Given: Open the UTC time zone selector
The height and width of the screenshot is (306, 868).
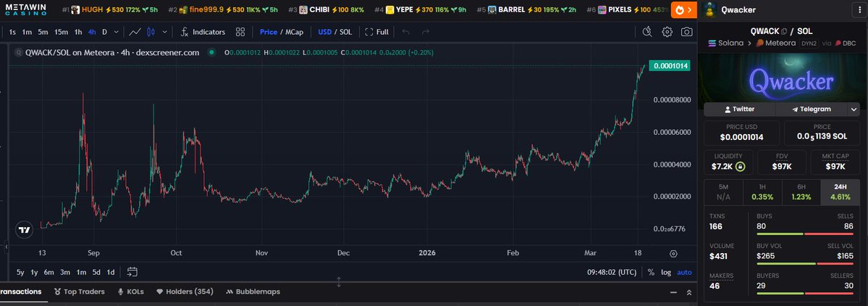Looking at the screenshot, I should click(x=612, y=272).
